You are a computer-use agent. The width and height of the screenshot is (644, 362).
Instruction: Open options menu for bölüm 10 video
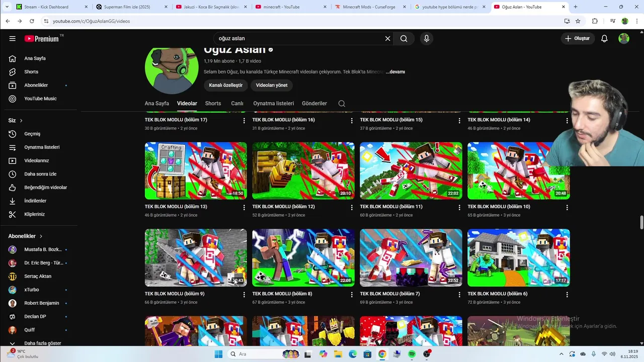tap(567, 208)
